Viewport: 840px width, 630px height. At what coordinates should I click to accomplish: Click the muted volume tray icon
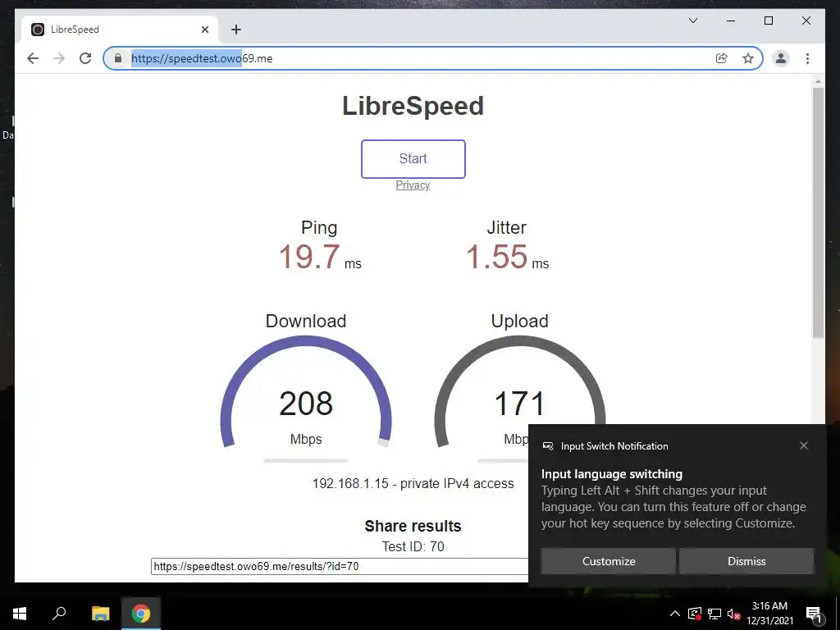(734, 614)
